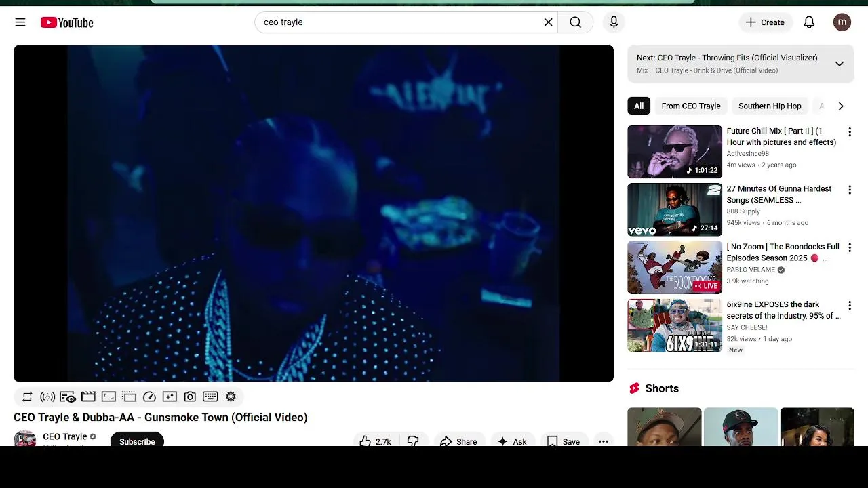Click 808 Supply channel name
Screen dimensions: 868x488
coord(743,211)
